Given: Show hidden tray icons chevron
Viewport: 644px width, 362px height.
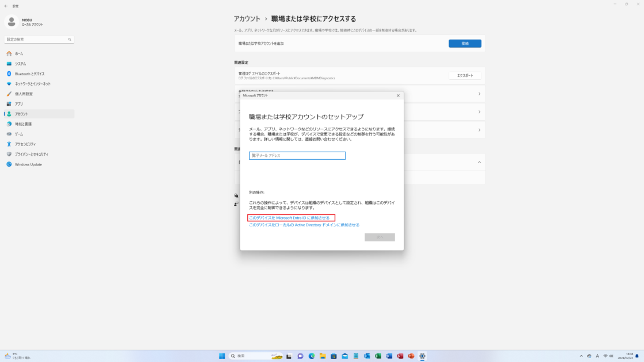Looking at the screenshot, I should click(581, 356).
